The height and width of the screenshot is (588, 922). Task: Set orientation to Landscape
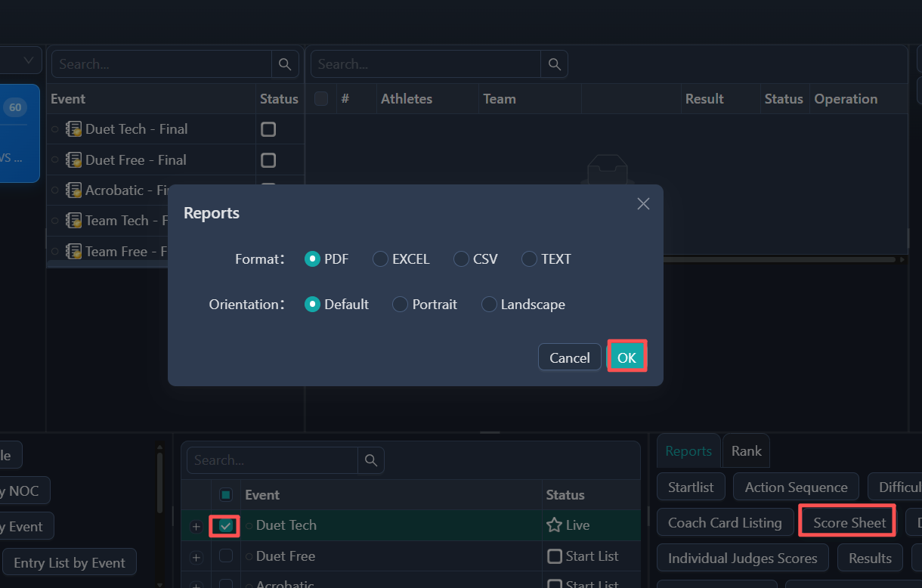(x=489, y=305)
